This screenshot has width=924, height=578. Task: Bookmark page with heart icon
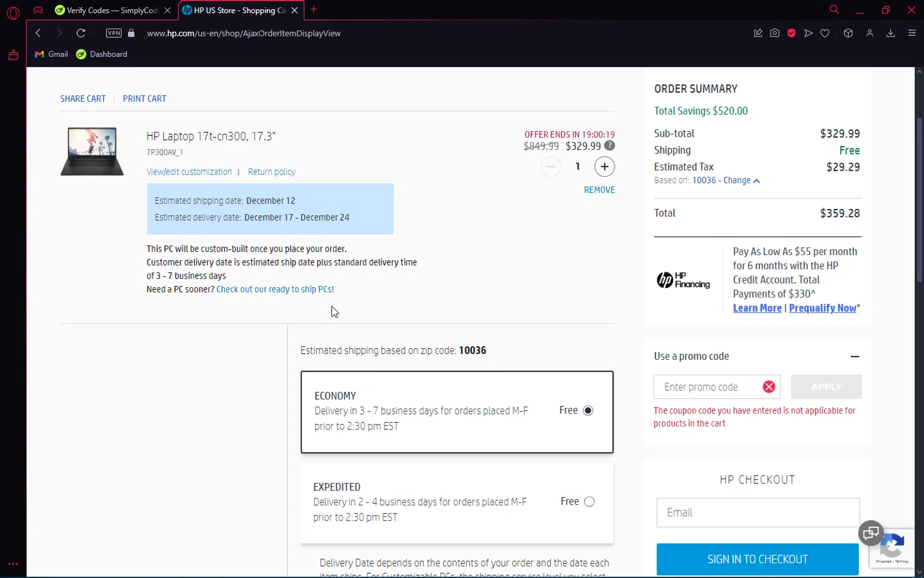(x=825, y=33)
